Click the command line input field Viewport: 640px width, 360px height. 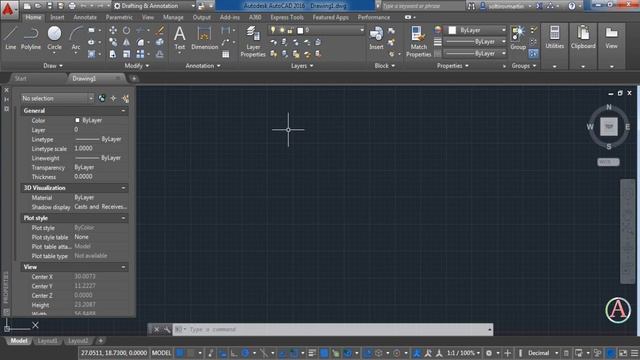(x=333, y=329)
